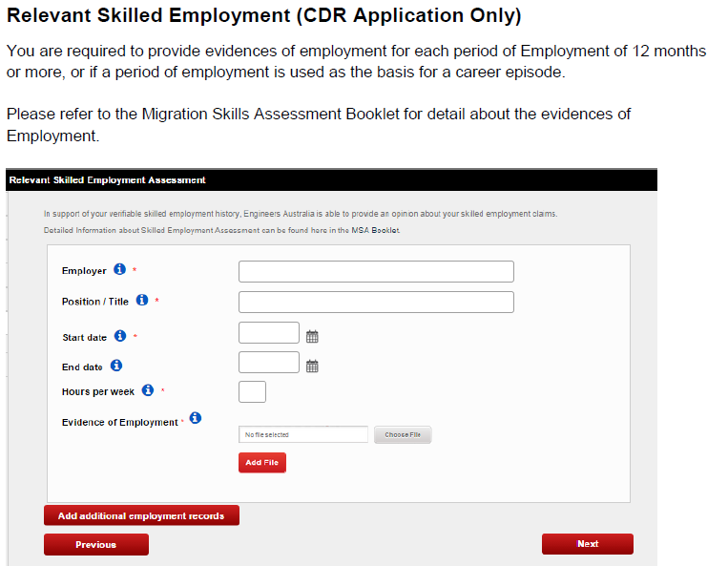Click the 'No file selected' field
The image size is (728, 566).
tap(303, 434)
